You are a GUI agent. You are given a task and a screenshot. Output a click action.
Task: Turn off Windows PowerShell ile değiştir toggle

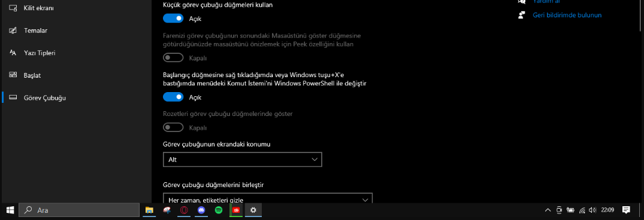[173, 97]
